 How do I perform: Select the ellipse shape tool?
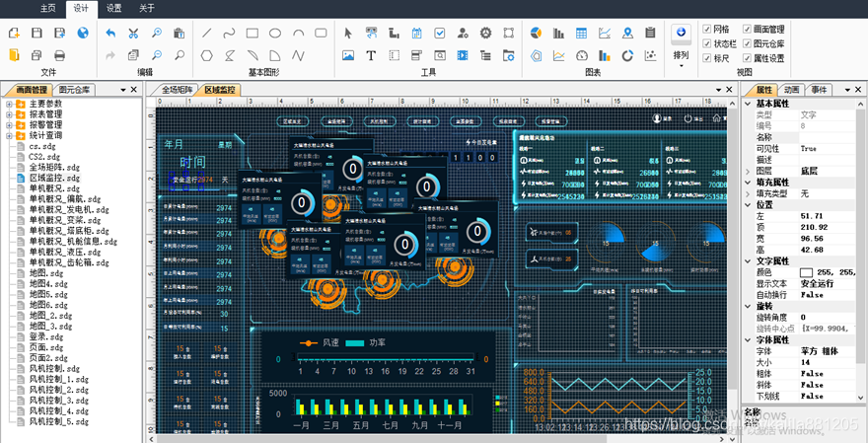[x=275, y=33]
